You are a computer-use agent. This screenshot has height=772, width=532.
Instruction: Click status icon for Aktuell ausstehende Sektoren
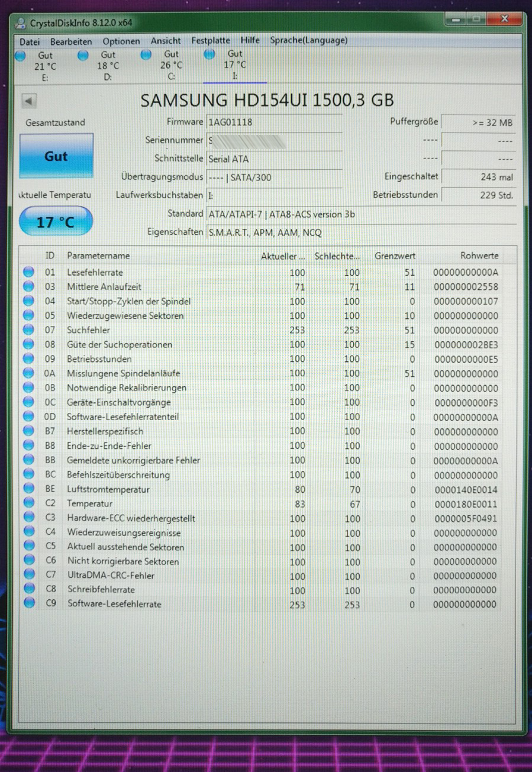point(28,547)
